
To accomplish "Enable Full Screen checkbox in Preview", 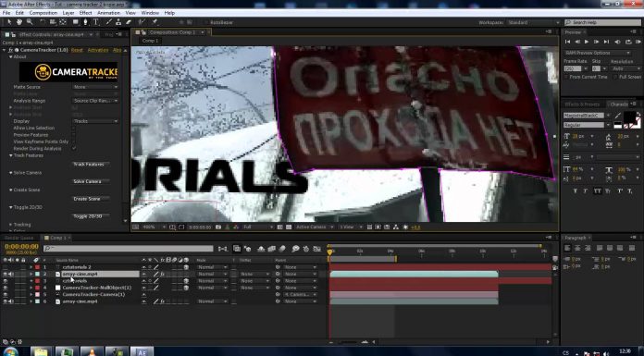I will coord(615,77).
